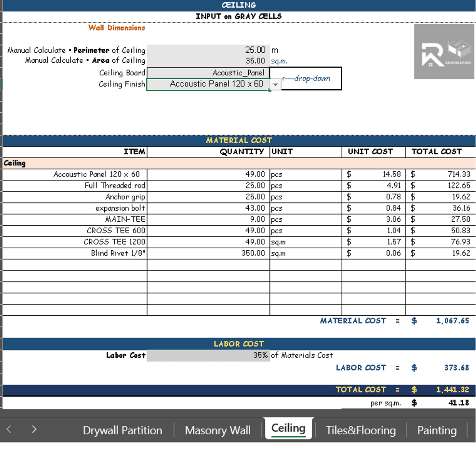Click the next sheet navigation arrow

point(34,429)
